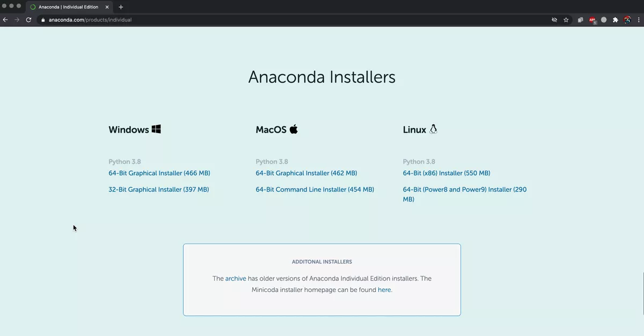This screenshot has width=644, height=336.
Task: Click the browser back arrow
Action: [x=5, y=20]
